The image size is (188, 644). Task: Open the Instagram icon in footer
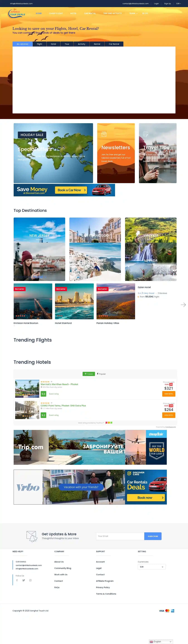(30, 580)
